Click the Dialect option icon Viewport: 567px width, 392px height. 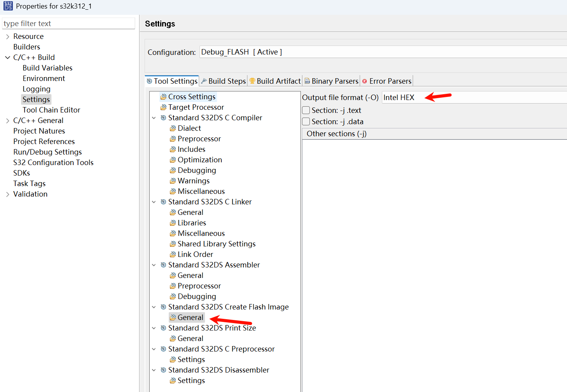coord(173,128)
